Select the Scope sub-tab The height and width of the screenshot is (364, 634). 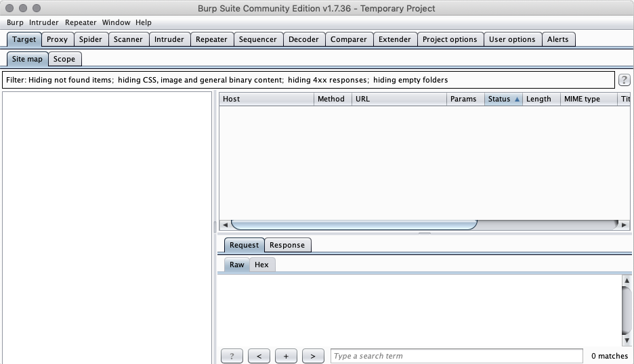64,59
